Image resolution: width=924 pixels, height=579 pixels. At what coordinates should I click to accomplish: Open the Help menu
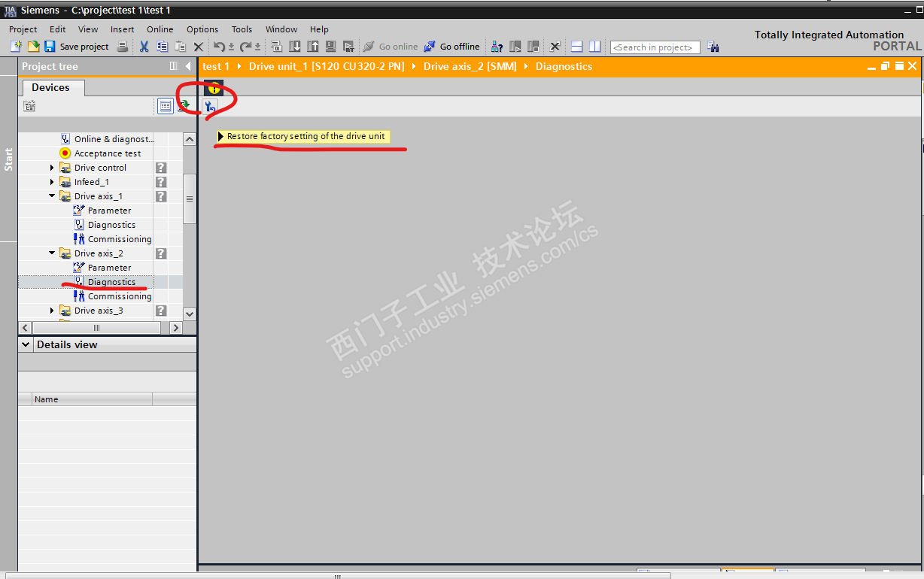coord(319,29)
